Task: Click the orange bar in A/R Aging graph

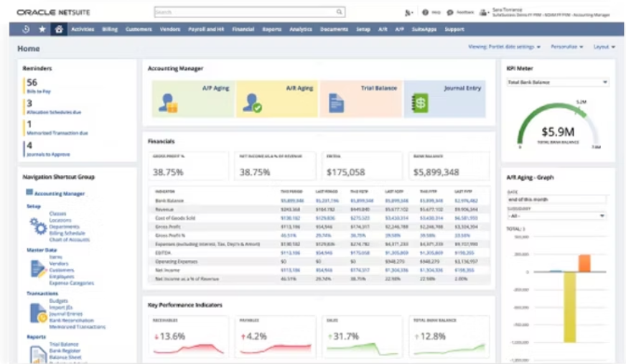Action: (584, 263)
